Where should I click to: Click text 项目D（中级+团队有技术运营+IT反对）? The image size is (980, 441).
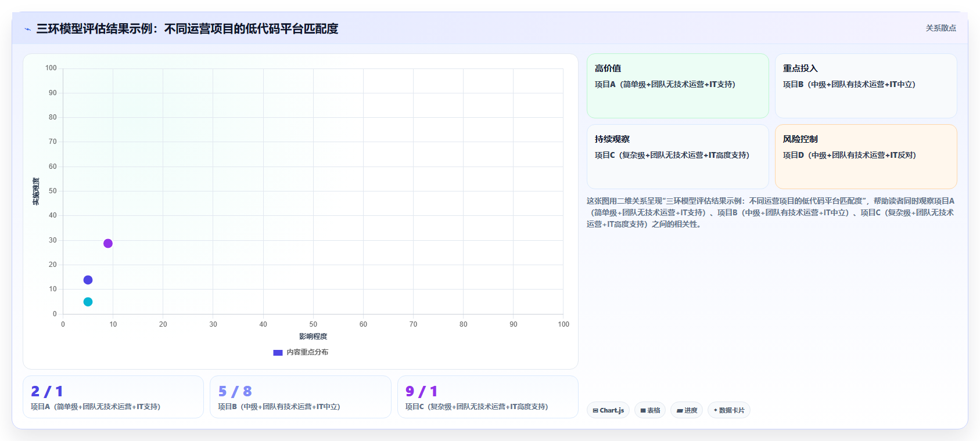coord(849,155)
